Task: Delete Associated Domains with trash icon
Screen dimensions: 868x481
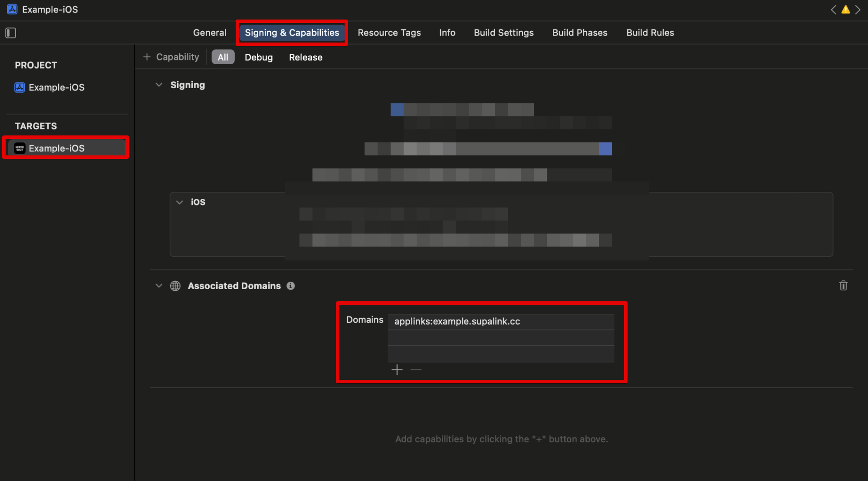Action: pos(843,286)
